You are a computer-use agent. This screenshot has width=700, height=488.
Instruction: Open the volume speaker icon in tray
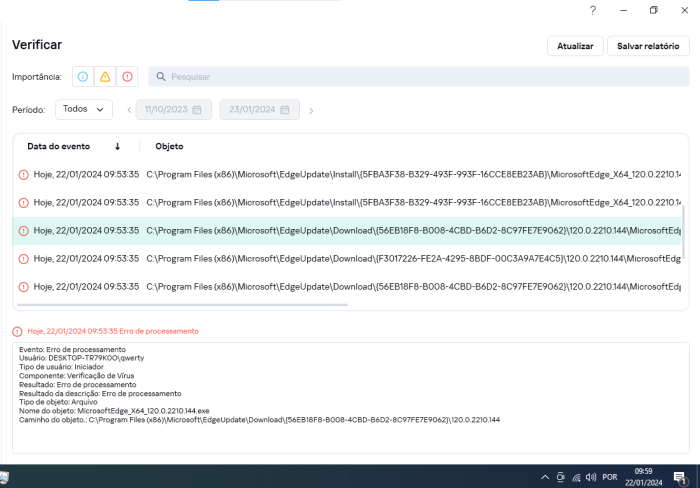(x=591, y=477)
